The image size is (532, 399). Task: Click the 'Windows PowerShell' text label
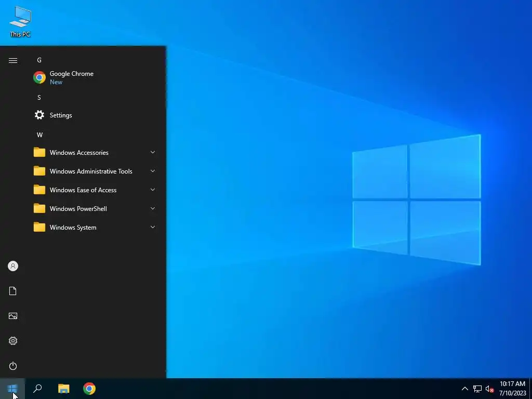pos(78,209)
